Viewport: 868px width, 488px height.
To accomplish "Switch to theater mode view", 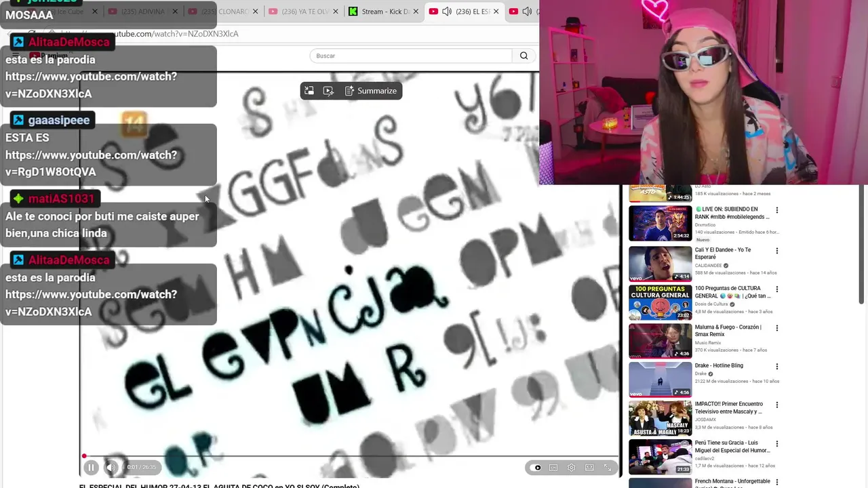I will (589, 468).
